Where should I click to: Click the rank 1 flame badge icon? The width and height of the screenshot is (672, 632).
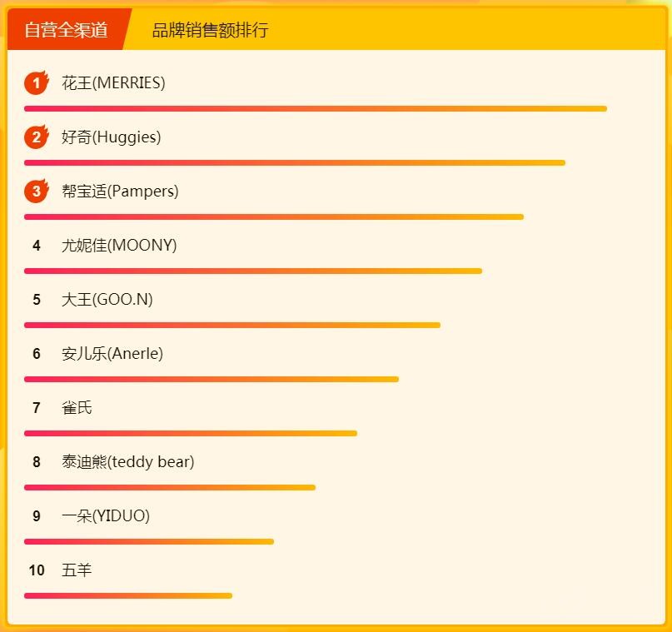(36, 83)
